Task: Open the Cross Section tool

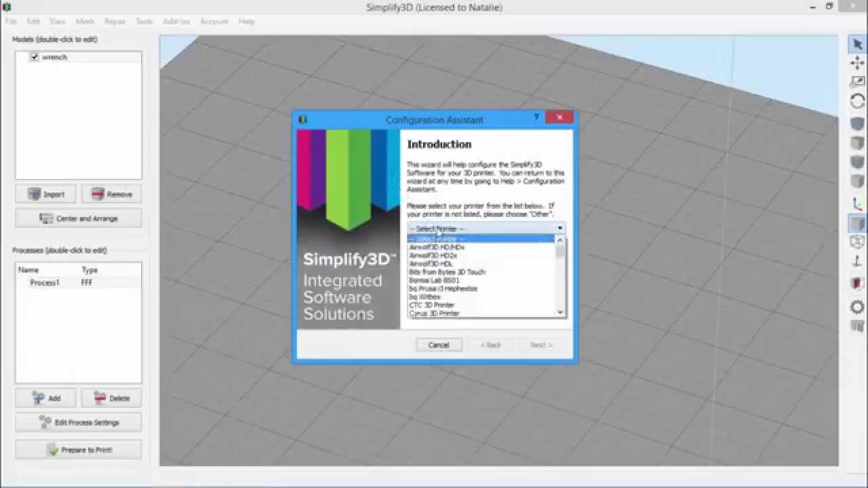Action: click(x=857, y=283)
